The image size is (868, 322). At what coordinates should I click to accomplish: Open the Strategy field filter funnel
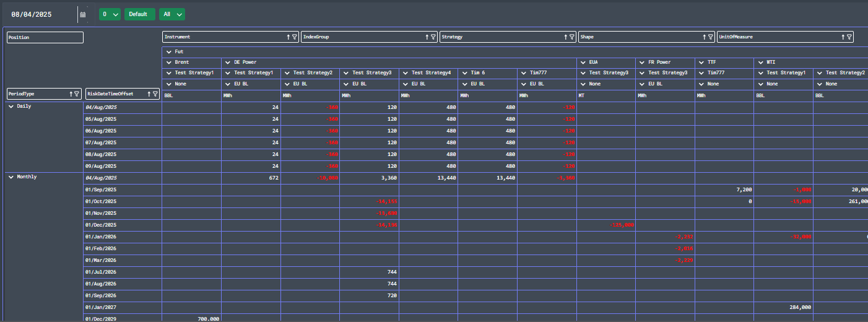pyautogui.click(x=572, y=37)
